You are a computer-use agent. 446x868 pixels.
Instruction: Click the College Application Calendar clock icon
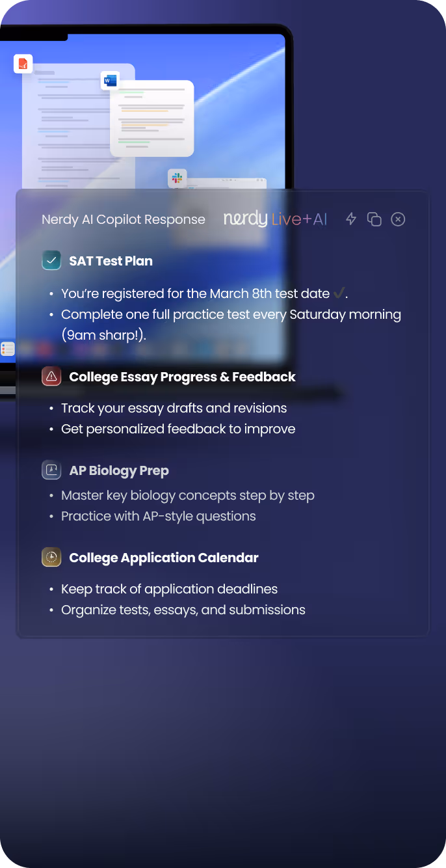click(x=51, y=558)
